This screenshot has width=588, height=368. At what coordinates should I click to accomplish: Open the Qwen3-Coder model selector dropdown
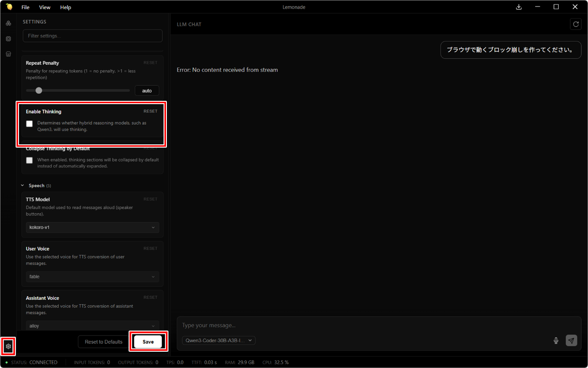coord(218,340)
